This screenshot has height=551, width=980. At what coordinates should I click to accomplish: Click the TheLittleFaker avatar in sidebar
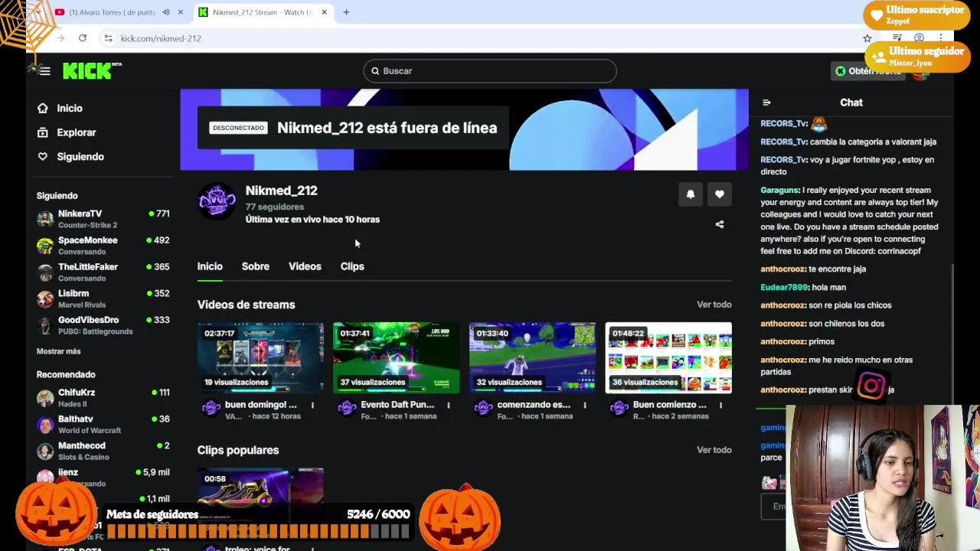coord(45,272)
